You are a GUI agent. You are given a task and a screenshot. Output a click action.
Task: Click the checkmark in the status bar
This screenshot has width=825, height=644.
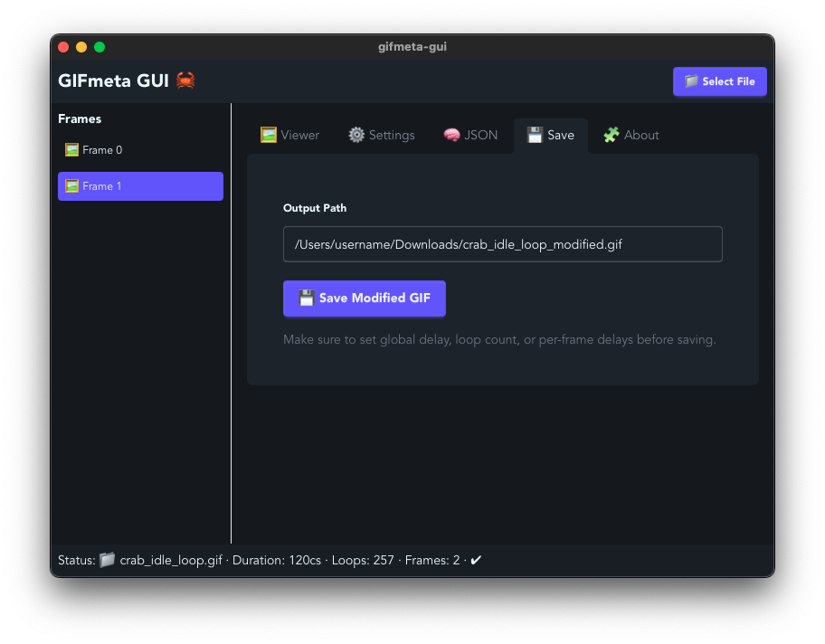476,560
